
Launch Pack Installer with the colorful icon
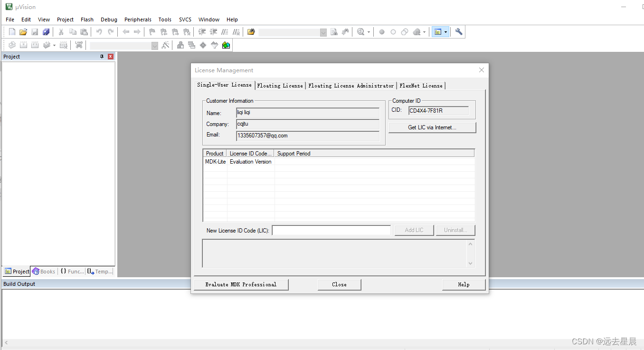226,45
